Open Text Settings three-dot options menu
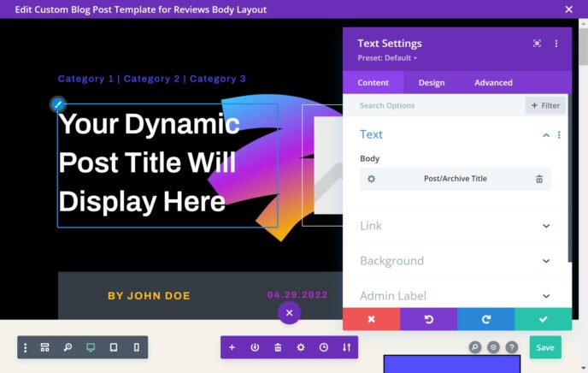 pyautogui.click(x=556, y=44)
